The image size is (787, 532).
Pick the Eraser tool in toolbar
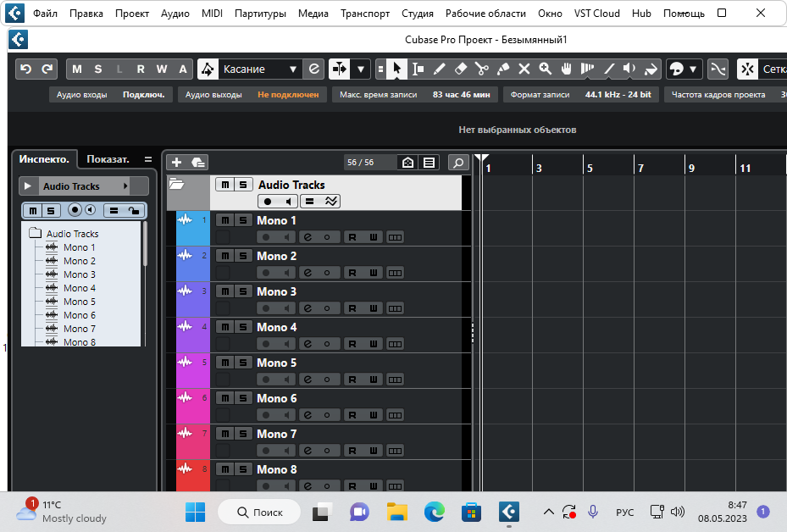click(461, 69)
